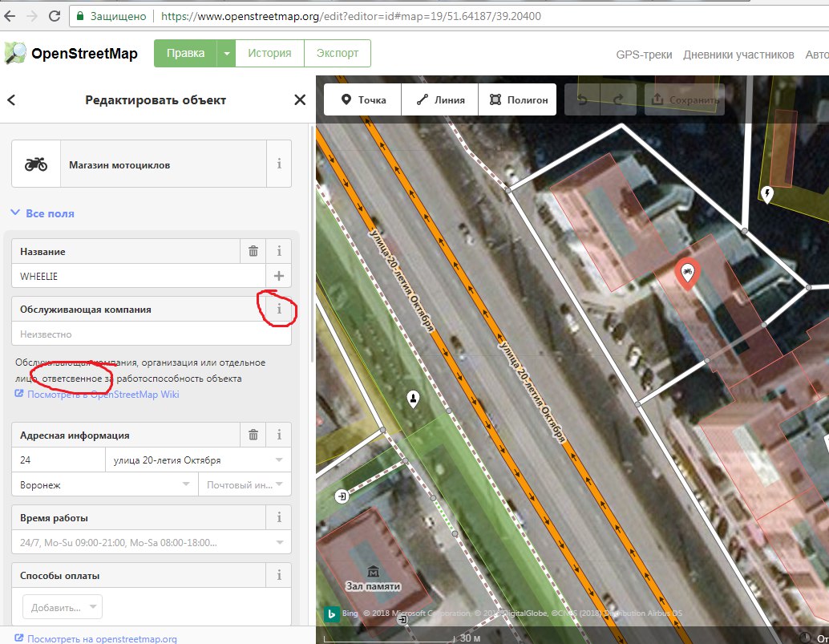Close the Редактировать объект panel
The image size is (829, 644).
click(300, 100)
